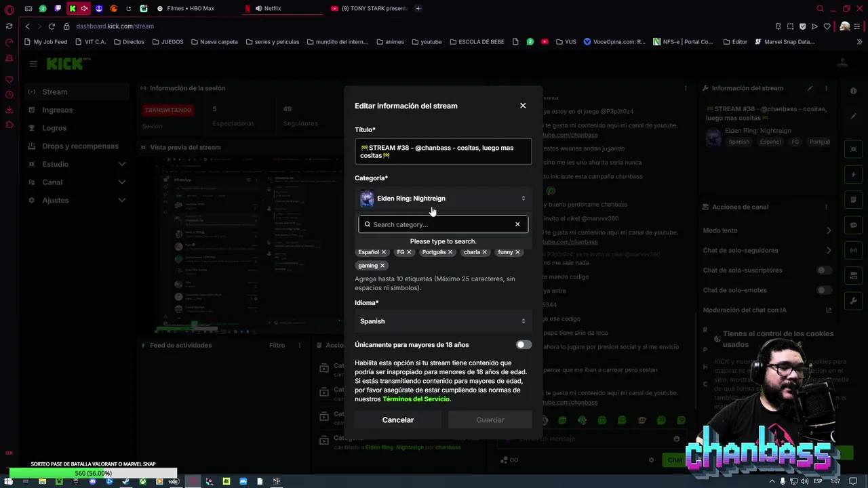The image size is (868, 488).
Task: Open Logros in the sidebar
Action: tap(77, 128)
